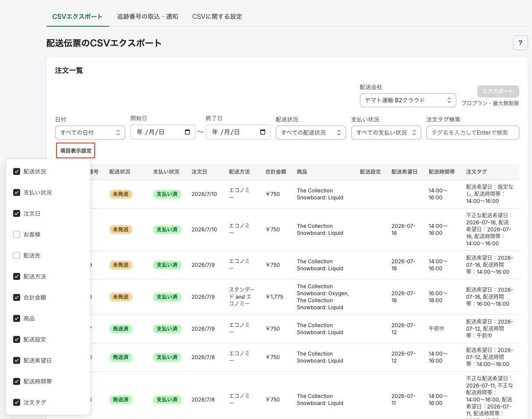532x419 pixels.
Task: Toggle the 商品 column checkbox
Action: coord(17,318)
